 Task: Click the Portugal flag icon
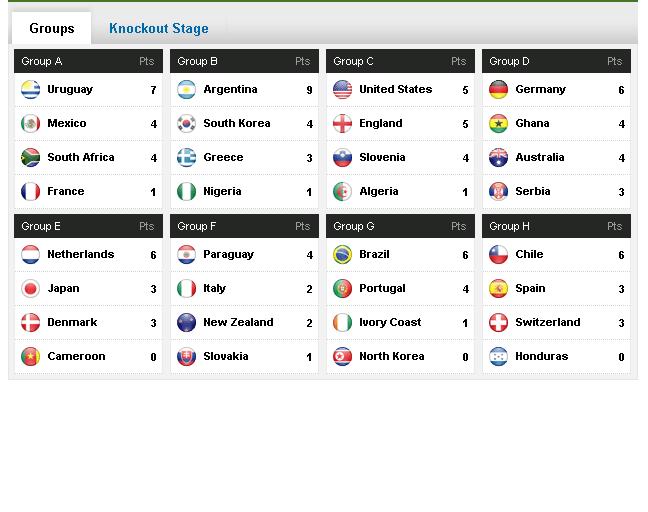343,288
